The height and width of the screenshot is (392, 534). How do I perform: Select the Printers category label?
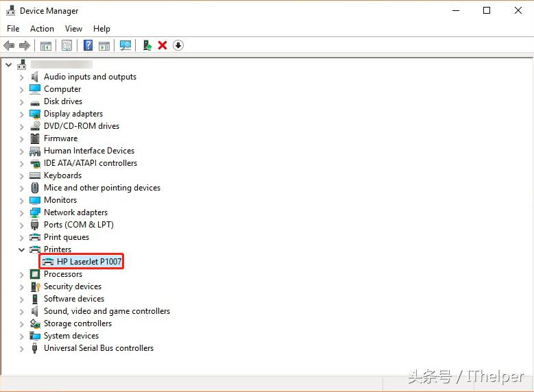(58, 249)
